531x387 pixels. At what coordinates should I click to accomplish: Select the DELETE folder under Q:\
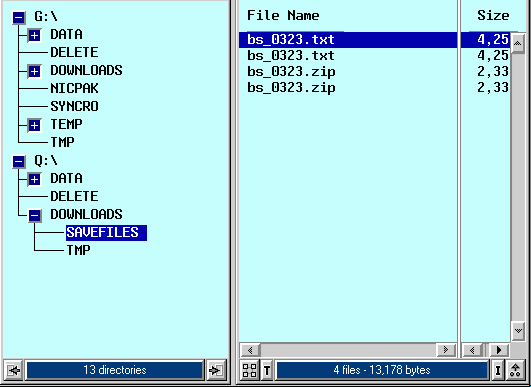(75, 196)
